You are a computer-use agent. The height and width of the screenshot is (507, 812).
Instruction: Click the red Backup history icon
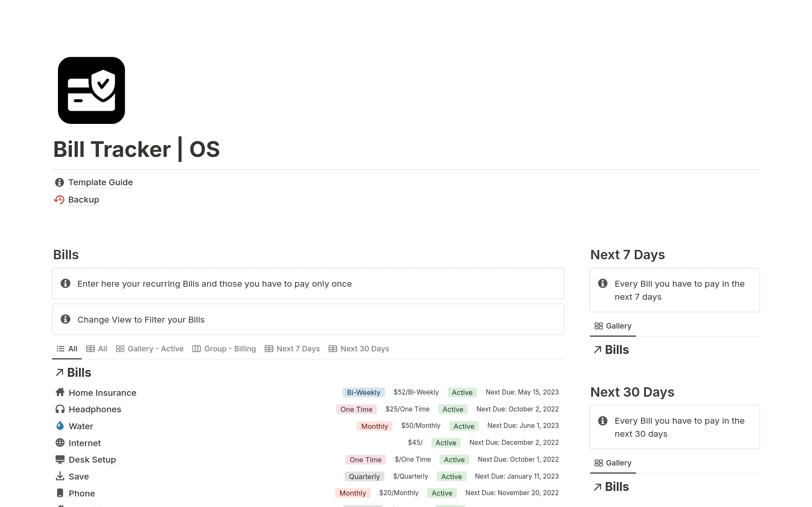[59, 200]
